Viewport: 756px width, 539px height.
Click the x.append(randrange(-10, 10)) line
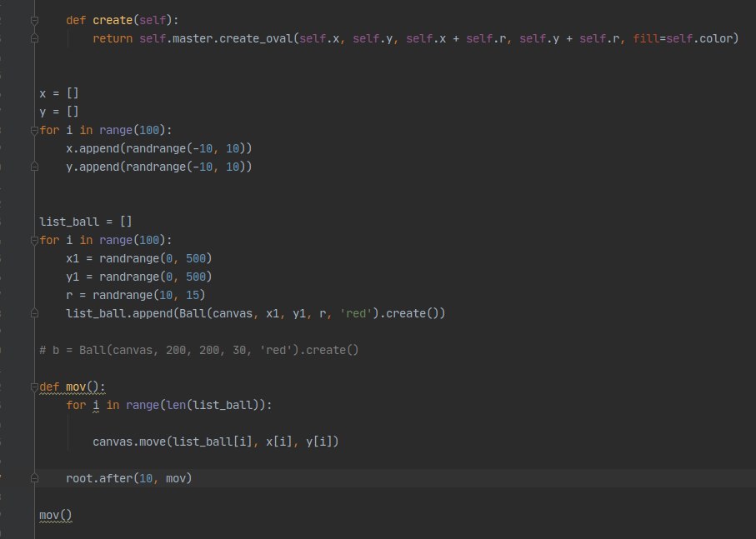(x=158, y=148)
